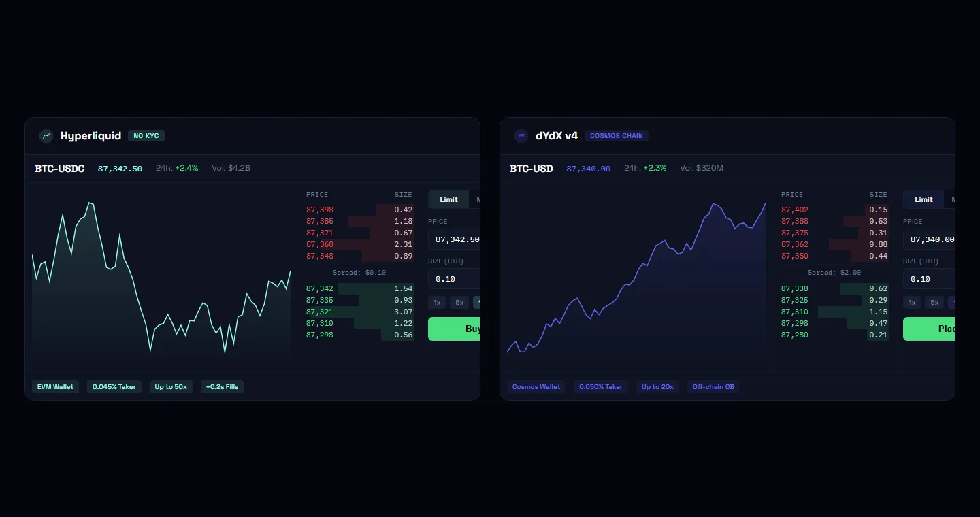Screen dimensions: 980x517
Task: Click the PRICE input showing 87,342.50
Action: point(455,239)
